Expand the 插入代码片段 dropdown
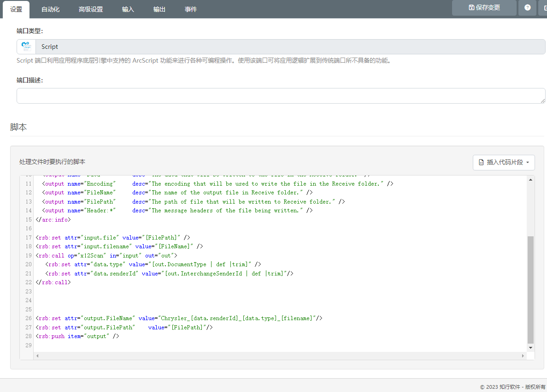This screenshot has width=547, height=392. (x=504, y=163)
